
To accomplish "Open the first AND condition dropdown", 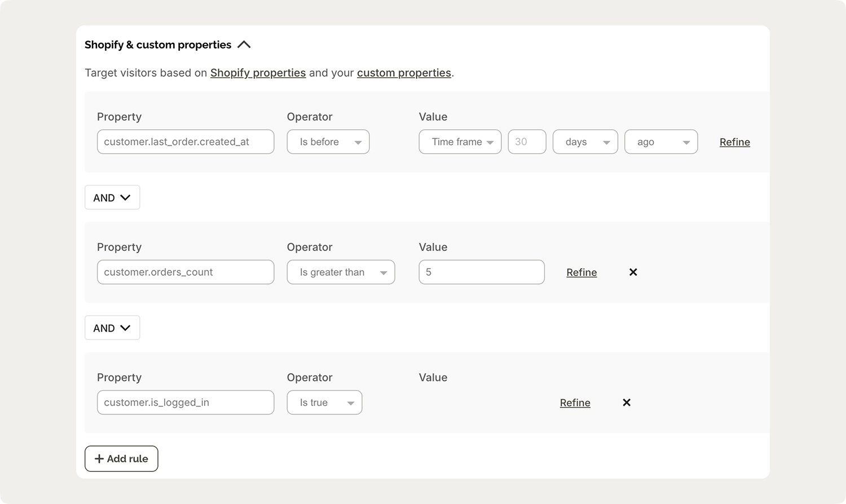I will click(112, 198).
